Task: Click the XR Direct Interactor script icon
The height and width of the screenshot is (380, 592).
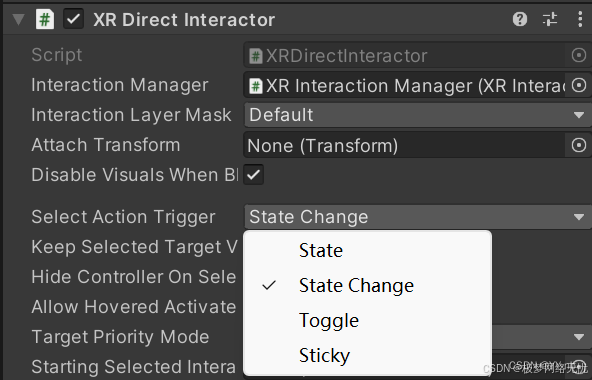Action: (45, 19)
